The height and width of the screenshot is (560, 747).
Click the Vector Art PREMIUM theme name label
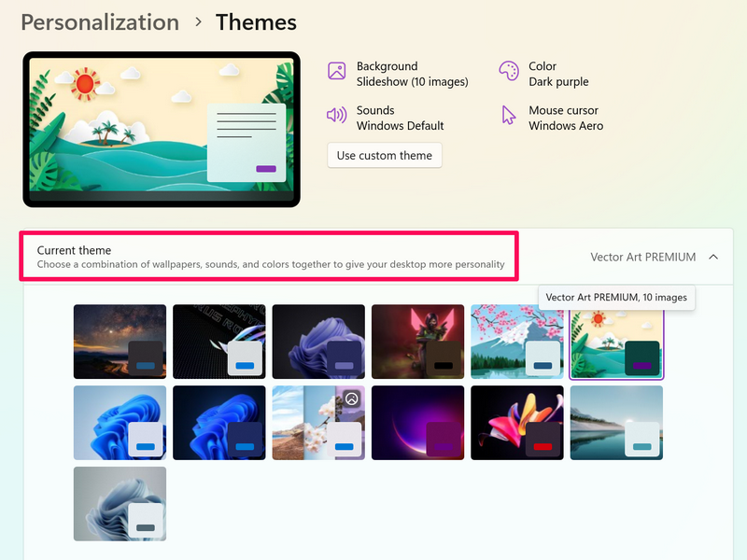642,258
